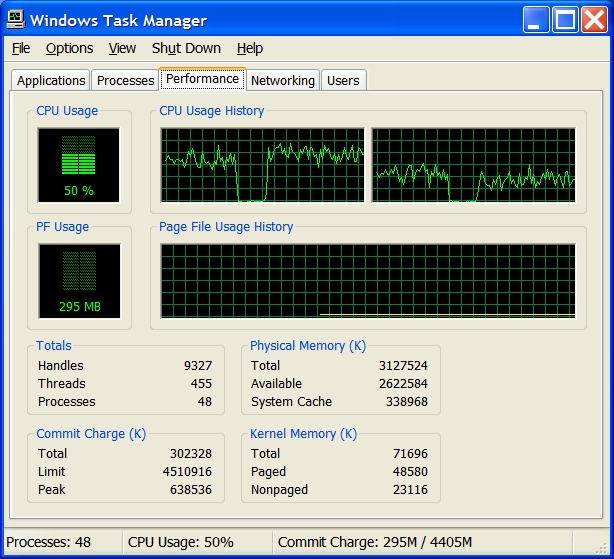Click the Handles value 9327
This screenshot has width=614, height=559.
198,366
